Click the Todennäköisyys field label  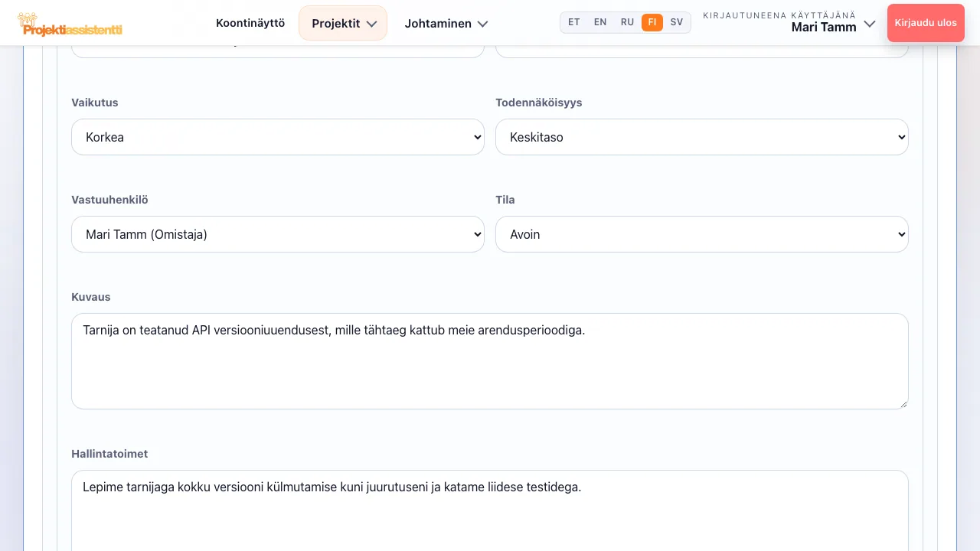tap(539, 103)
